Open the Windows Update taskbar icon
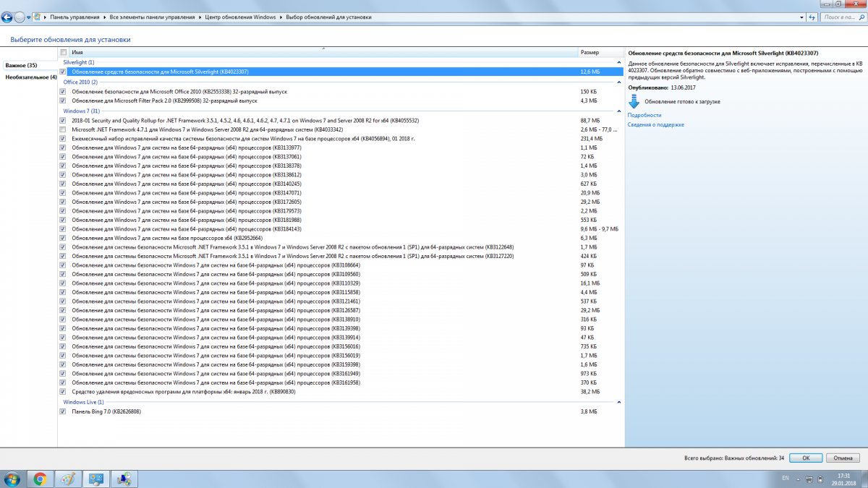Viewport: 868px width, 488px height. (124, 479)
